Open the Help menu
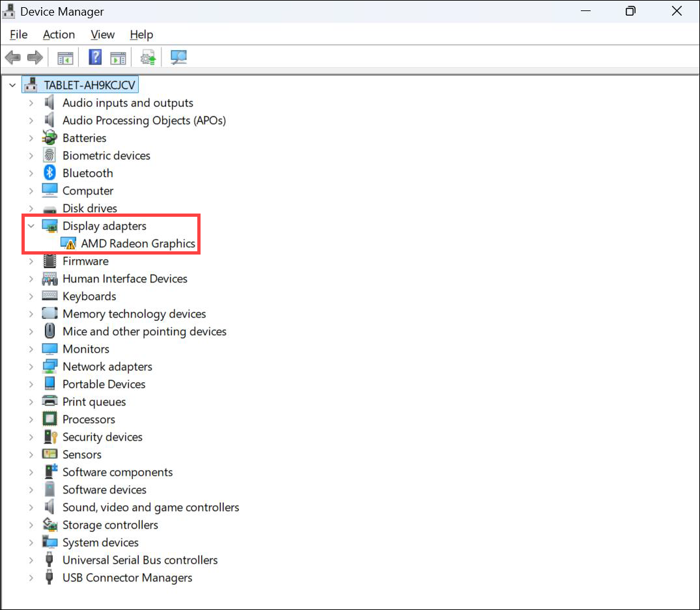The image size is (700, 610). tap(141, 35)
